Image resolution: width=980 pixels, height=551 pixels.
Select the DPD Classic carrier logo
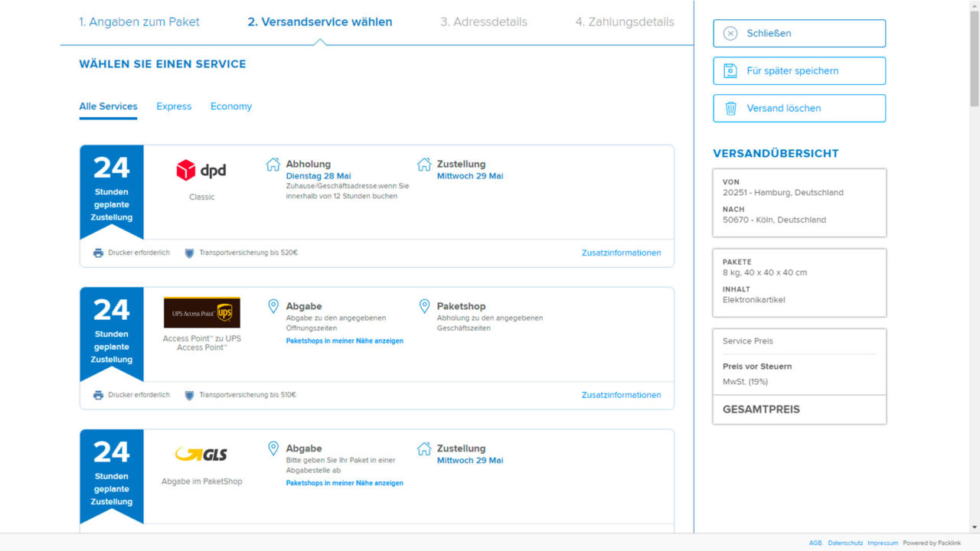[x=201, y=171]
